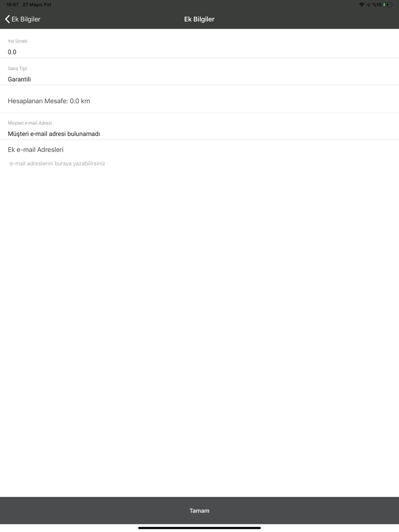This screenshot has width=399, height=532.
Task: Tap the Müşteri e-mail Adresi label
Action: pos(30,123)
